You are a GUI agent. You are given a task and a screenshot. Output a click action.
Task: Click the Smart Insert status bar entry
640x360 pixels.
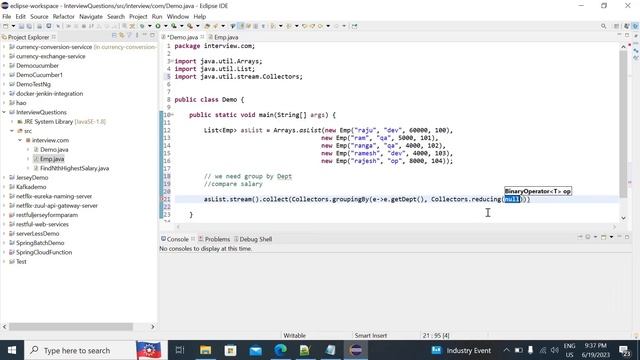click(x=371, y=336)
